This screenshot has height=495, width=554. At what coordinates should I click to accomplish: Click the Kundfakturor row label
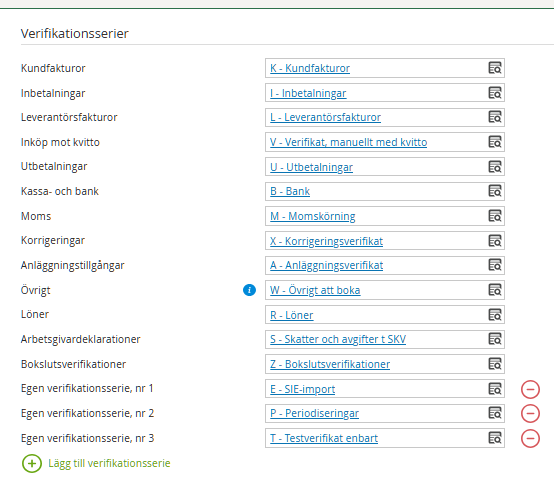coord(53,68)
